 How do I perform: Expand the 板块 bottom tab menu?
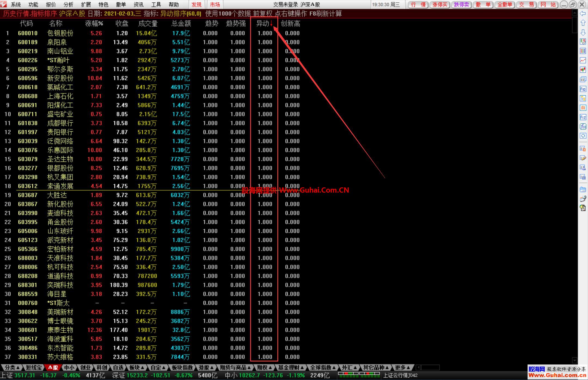click(137, 367)
